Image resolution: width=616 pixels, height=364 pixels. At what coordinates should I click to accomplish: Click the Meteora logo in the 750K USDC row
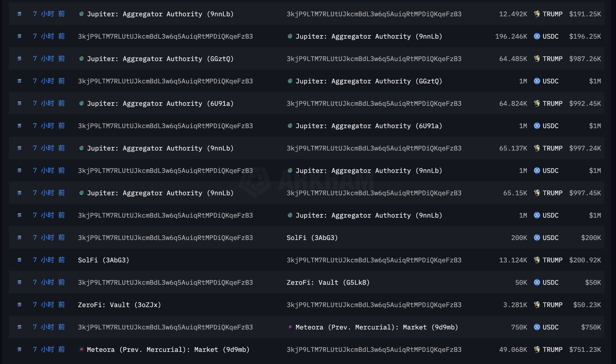click(x=290, y=327)
